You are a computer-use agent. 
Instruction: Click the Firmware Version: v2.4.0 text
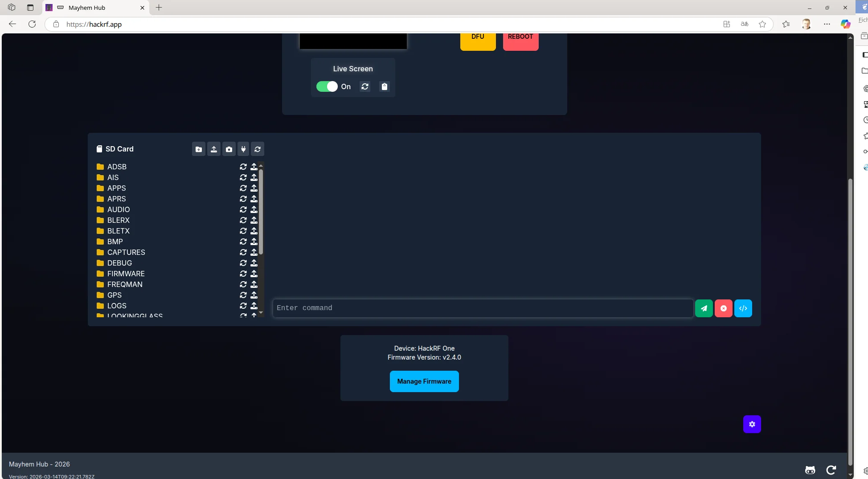tap(424, 357)
